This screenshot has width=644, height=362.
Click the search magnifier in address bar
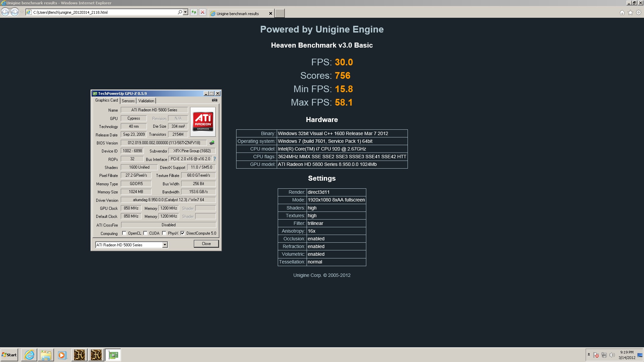click(180, 12)
